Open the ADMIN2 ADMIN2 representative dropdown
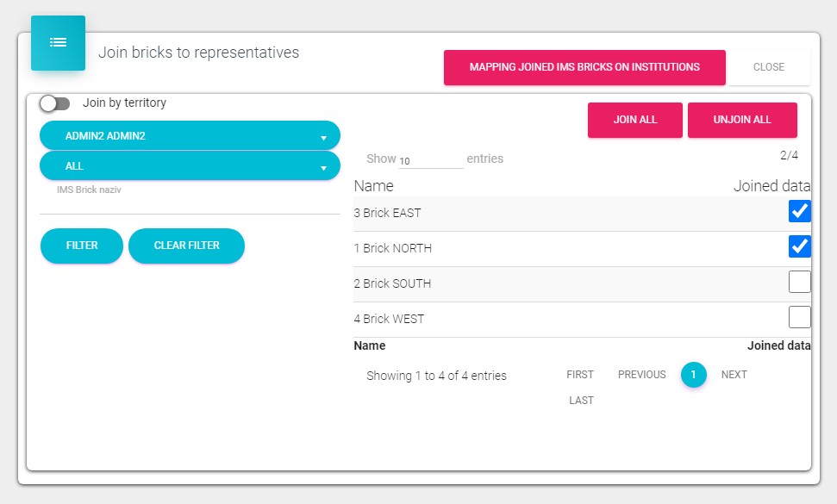Image resolution: width=837 pixels, height=504 pixels. click(190, 136)
